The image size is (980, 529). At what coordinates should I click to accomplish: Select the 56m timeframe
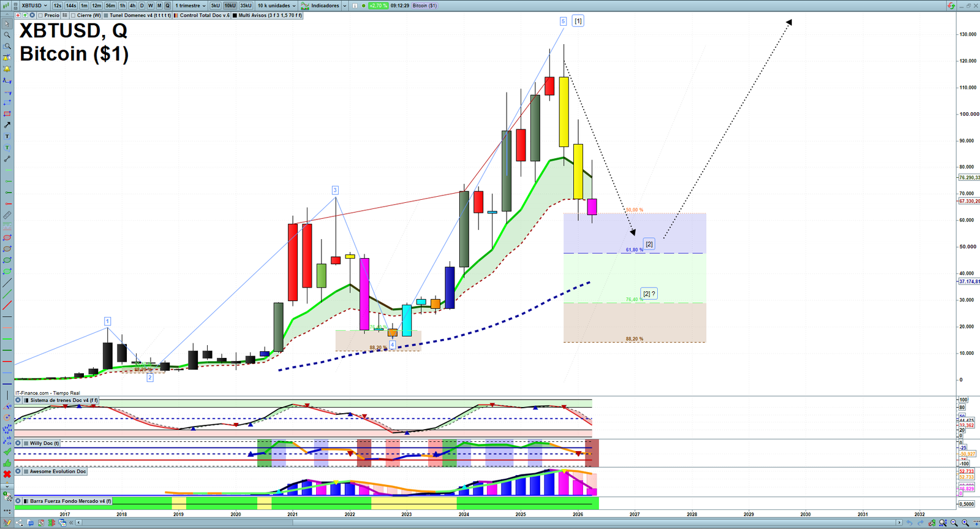point(110,6)
